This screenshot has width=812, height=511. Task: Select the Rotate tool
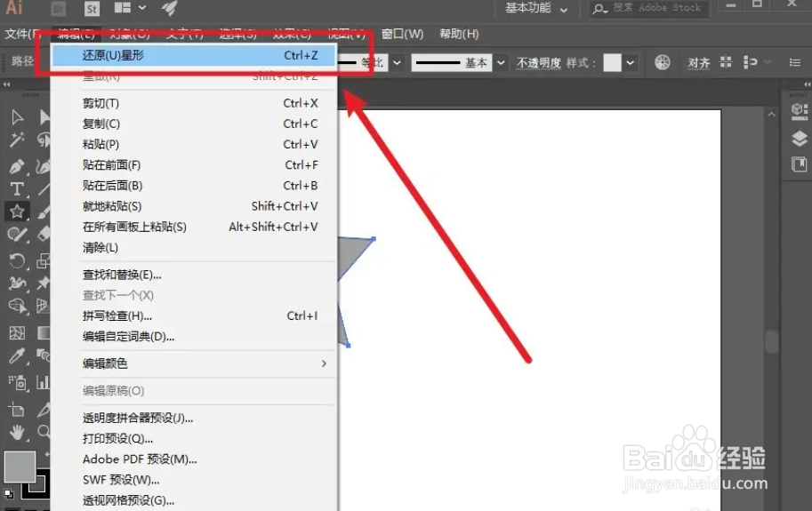tap(17, 260)
